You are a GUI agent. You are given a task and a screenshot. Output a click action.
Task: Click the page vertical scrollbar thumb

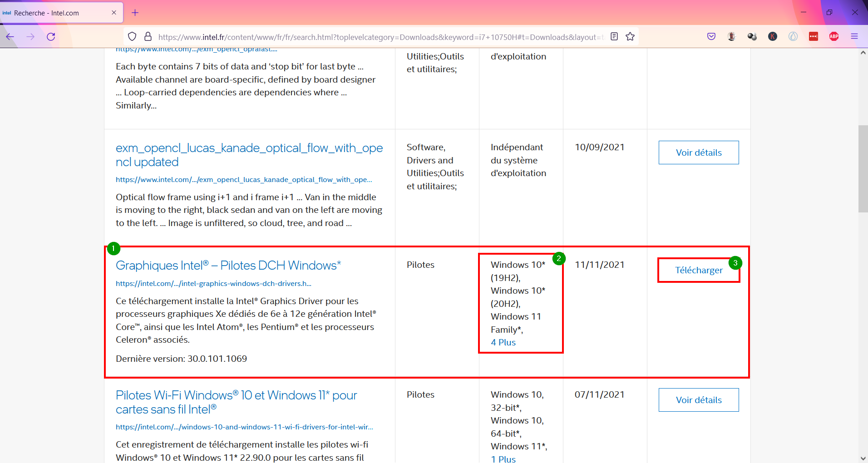coord(863,168)
